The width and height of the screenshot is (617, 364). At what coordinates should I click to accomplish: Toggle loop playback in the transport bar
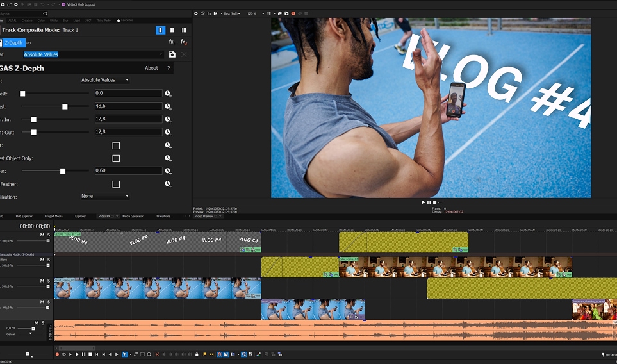click(x=63, y=354)
